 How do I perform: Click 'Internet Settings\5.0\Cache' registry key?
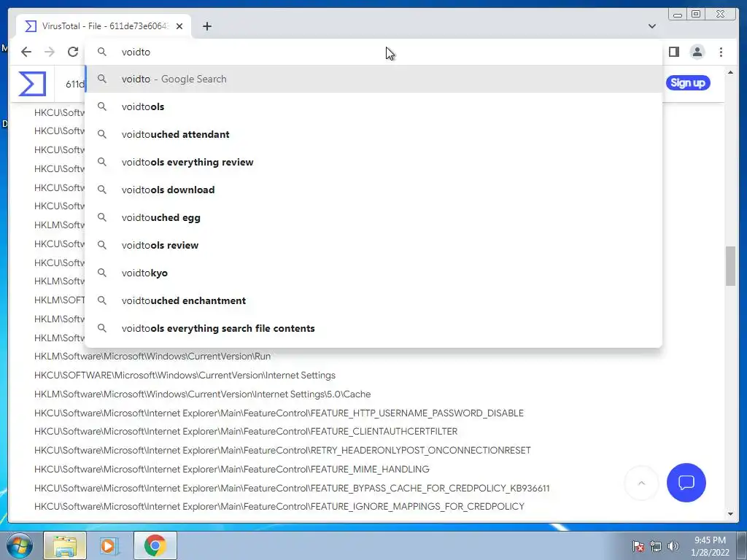tap(203, 394)
